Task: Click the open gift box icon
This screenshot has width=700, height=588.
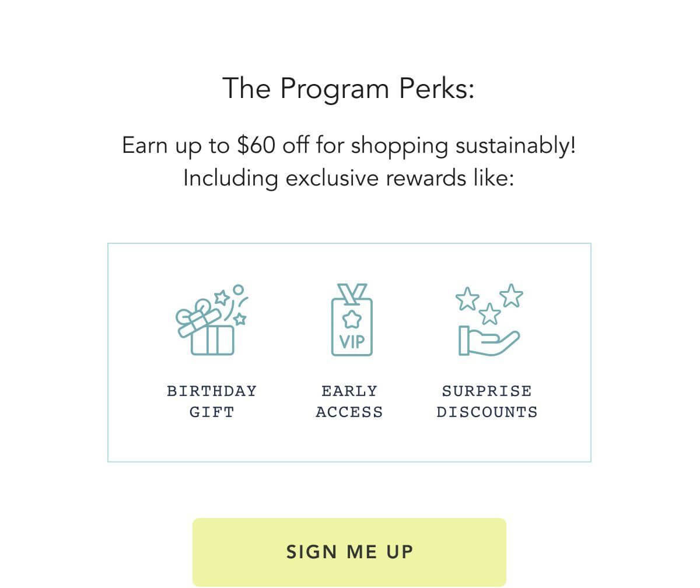Action: (212, 320)
